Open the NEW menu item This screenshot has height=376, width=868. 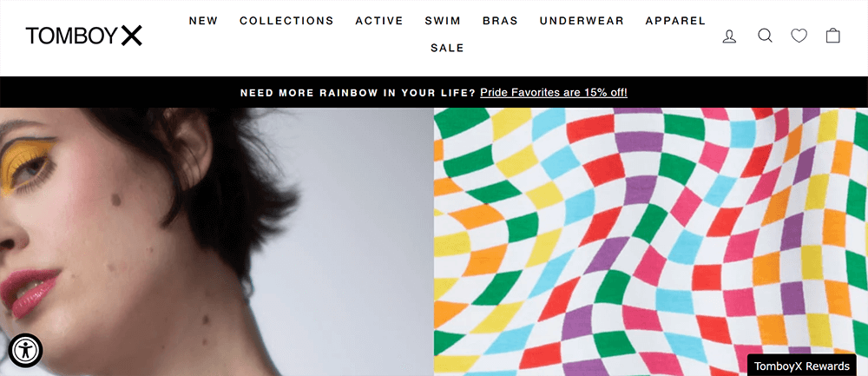pyautogui.click(x=203, y=21)
